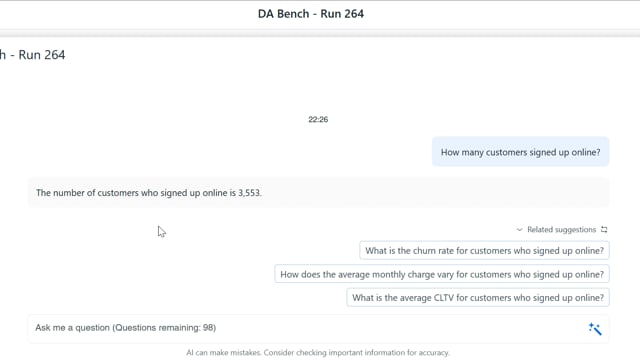Click the 'AI can make mistakes' disclaimer text
Viewport: 640px width, 360px height.
pyautogui.click(x=318, y=353)
